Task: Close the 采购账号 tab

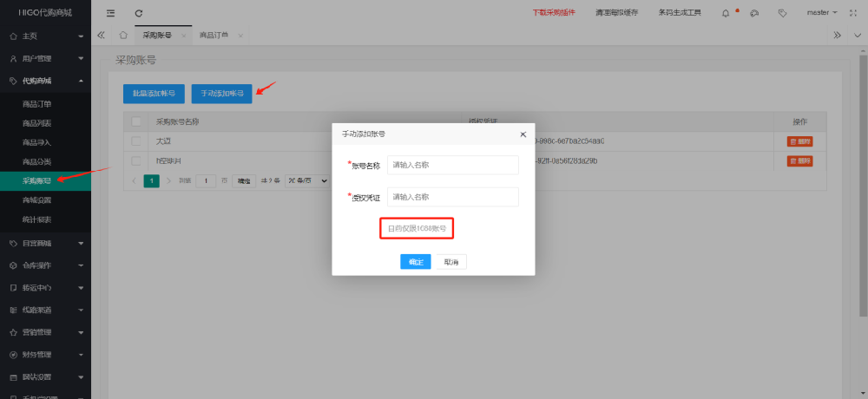Action: click(184, 36)
